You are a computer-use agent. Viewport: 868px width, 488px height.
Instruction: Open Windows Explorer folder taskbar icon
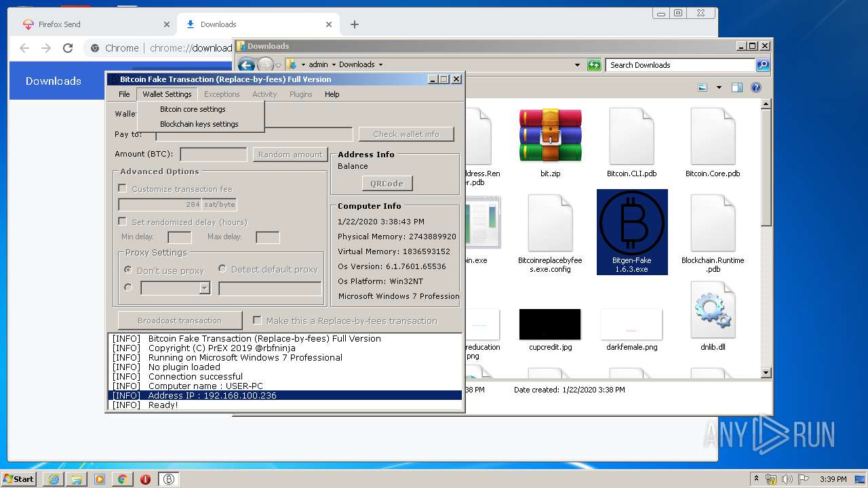pos(77,479)
